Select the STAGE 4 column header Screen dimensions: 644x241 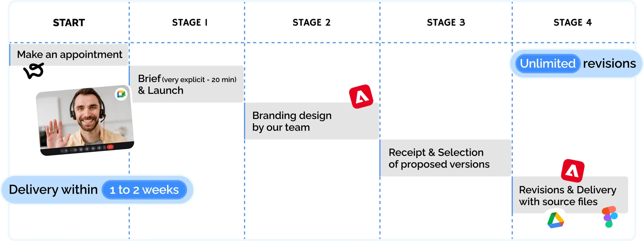(x=573, y=23)
